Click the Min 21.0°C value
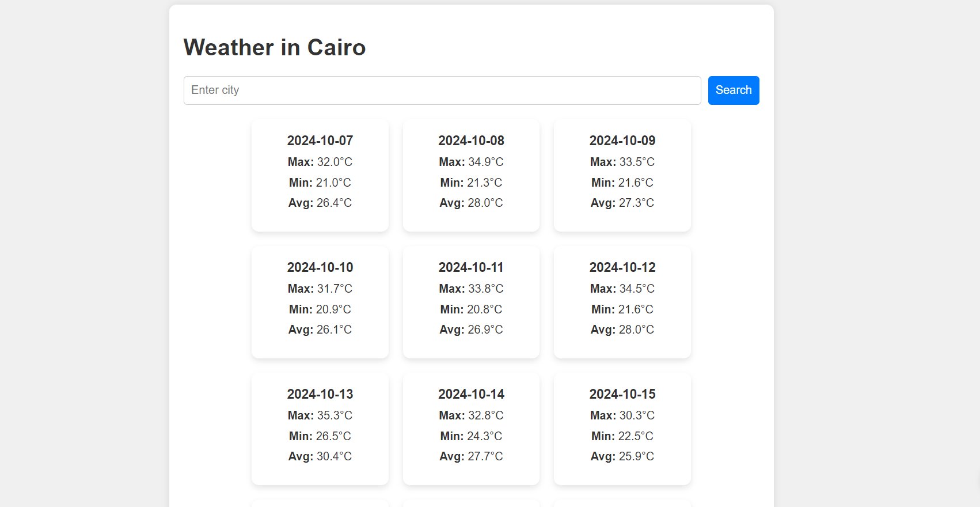The height and width of the screenshot is (507, 980). (x=320, y=183)
